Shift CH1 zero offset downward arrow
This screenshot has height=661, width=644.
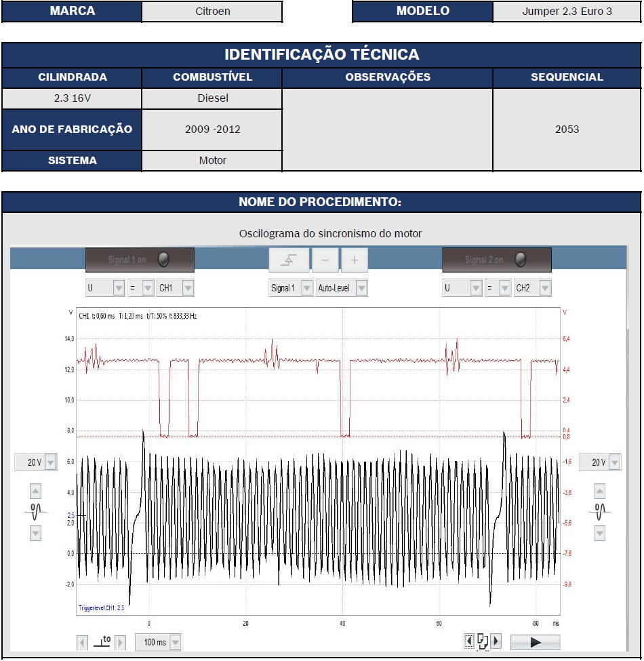tap(36, 534)
